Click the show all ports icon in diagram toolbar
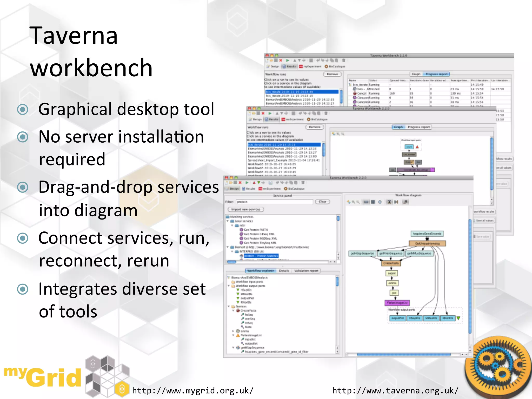Screen dimensions: 532x399 [373, 202]
